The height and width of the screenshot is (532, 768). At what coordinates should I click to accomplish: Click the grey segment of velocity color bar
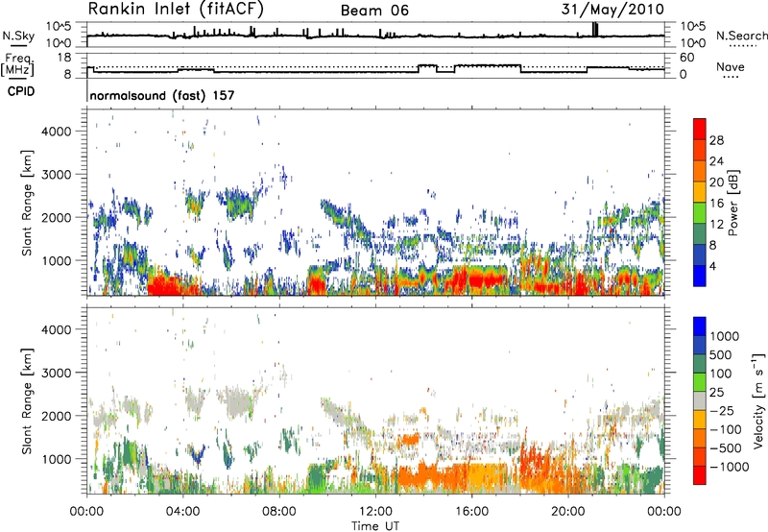pyautogui.click(x=700, y=400)
